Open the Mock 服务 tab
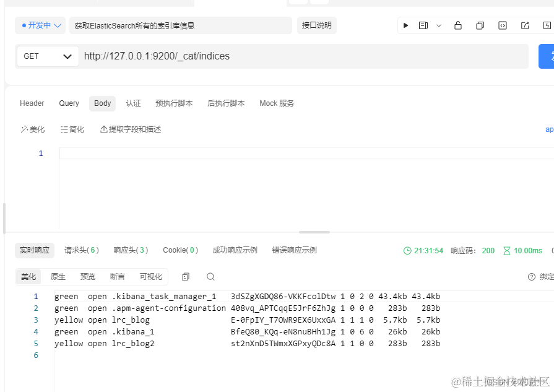 [276, 103]
